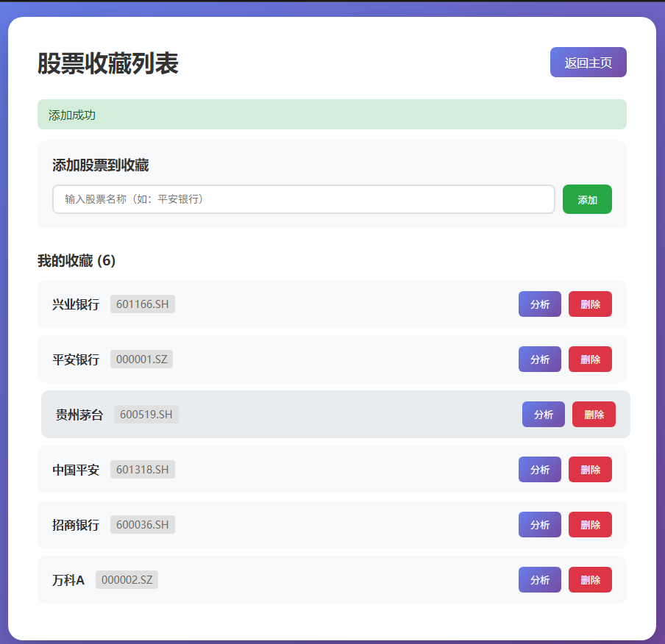Click the green 添加 button
The width and height of the screenshot is (665, 644).
587,199
